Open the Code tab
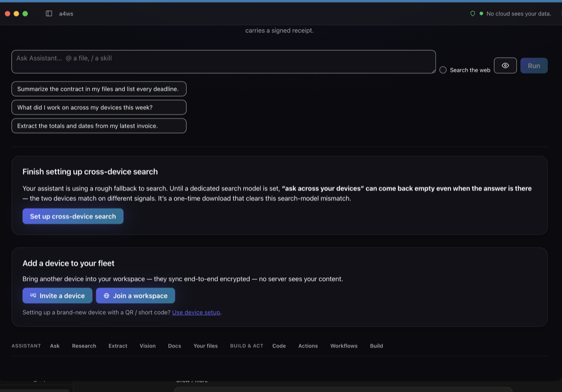The image size is (562, 392). (279, 346)
